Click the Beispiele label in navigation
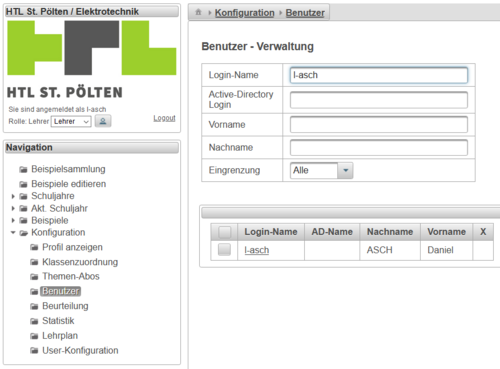The height and width of the screenshot is (369, 500). (x=50, y=220)
